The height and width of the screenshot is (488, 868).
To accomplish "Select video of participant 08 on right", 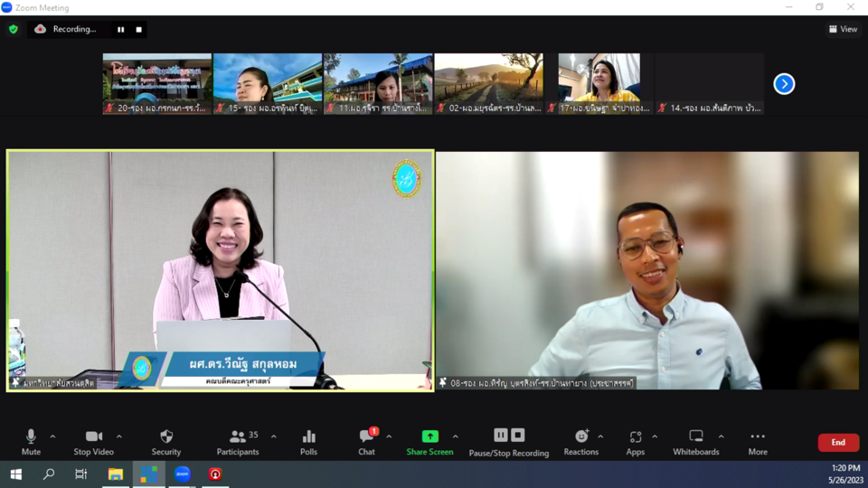I will pos(647,270).
